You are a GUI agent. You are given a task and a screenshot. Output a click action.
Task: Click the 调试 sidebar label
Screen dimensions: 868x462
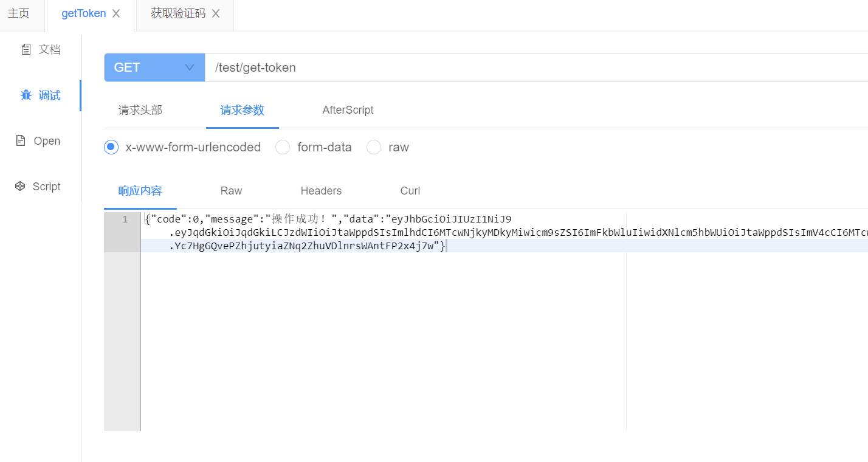click(50, 95)
